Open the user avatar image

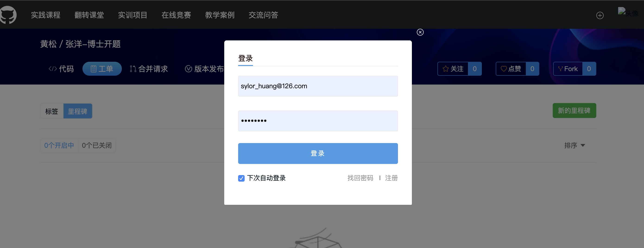628,12
